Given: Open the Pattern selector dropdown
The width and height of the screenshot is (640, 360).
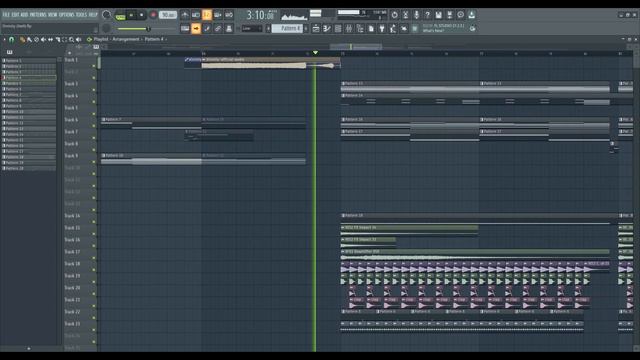Looking at the screenshot, I should tap(287, 29).
